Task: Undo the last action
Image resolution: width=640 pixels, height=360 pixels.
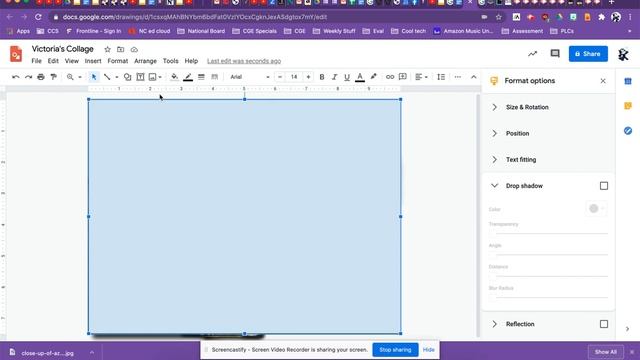Action: 16,77
